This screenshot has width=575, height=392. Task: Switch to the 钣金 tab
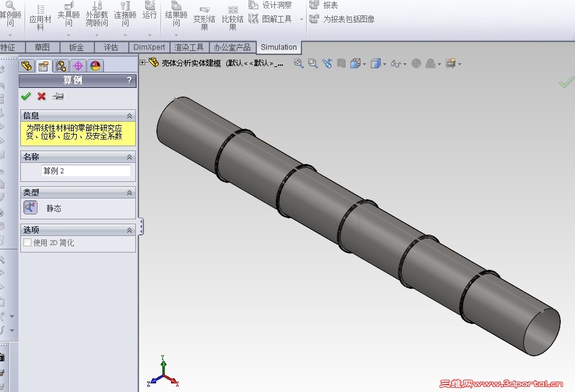point(77,47)
